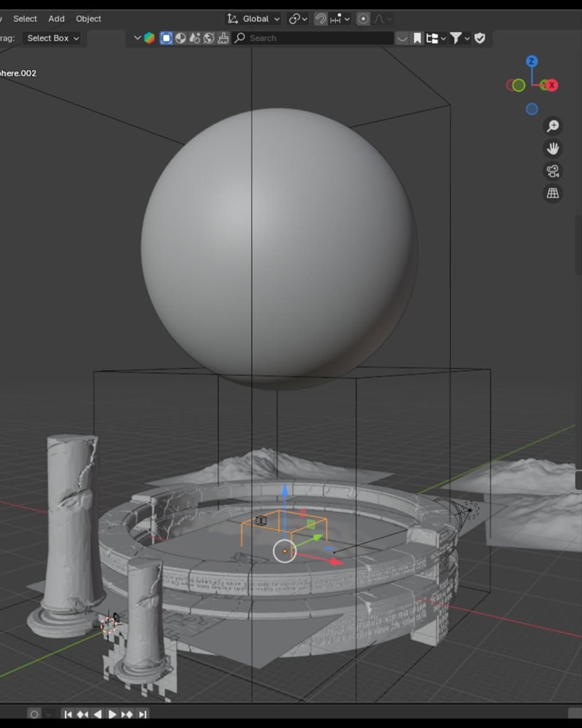Click the bookmark icon beside search field
The width and height of the screenshot is (582, 728).
(417, 38)
